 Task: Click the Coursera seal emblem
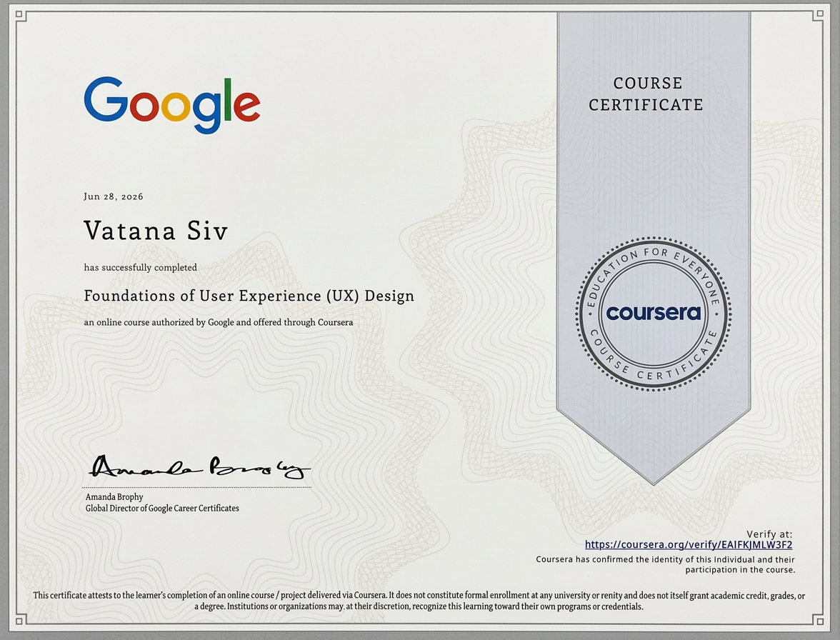(x=654, y=314)
